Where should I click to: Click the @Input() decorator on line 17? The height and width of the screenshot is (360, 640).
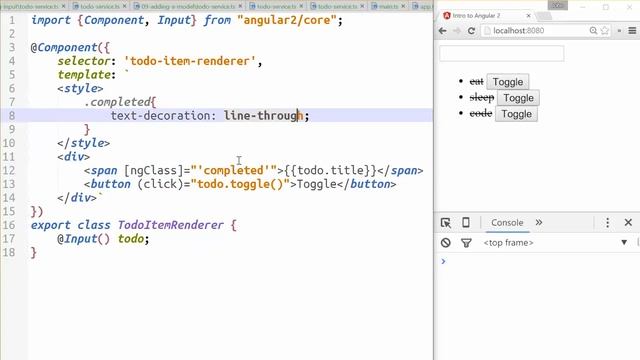[84, 239]
